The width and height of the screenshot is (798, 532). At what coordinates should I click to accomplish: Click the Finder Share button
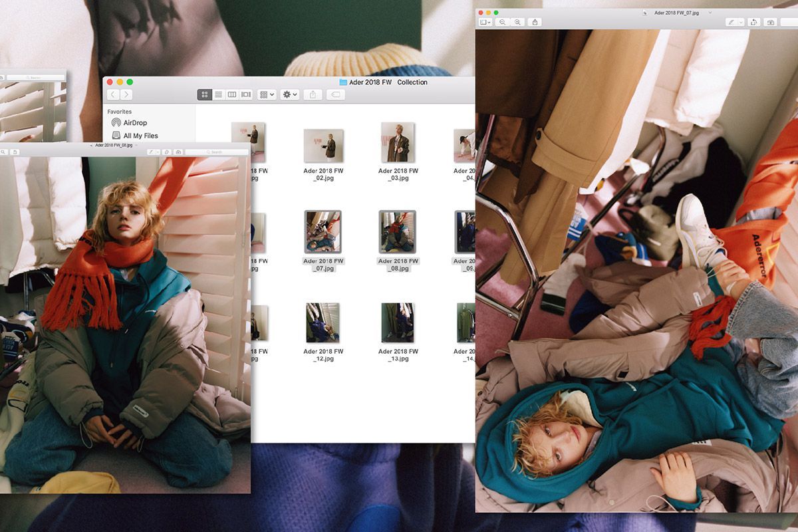[313, 95]
